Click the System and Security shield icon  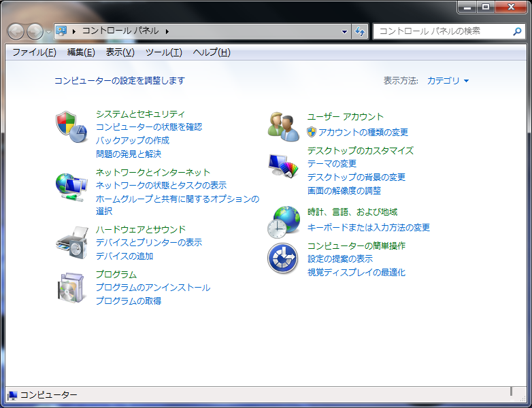71,127
